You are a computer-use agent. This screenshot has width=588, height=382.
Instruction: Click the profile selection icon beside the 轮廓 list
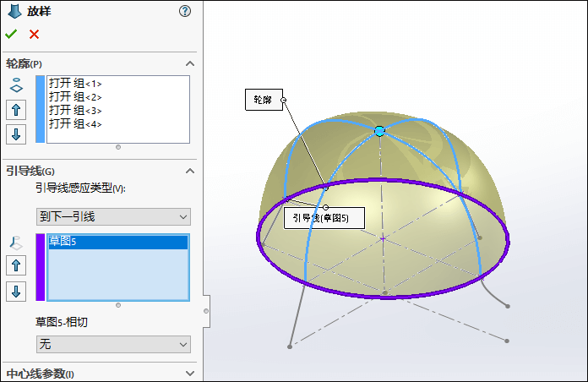(16, 85)
